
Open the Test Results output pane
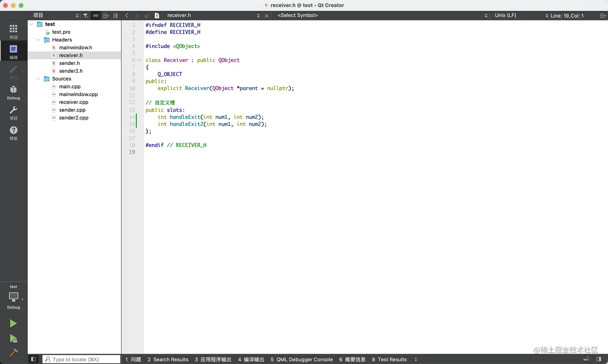pos(389,360)
